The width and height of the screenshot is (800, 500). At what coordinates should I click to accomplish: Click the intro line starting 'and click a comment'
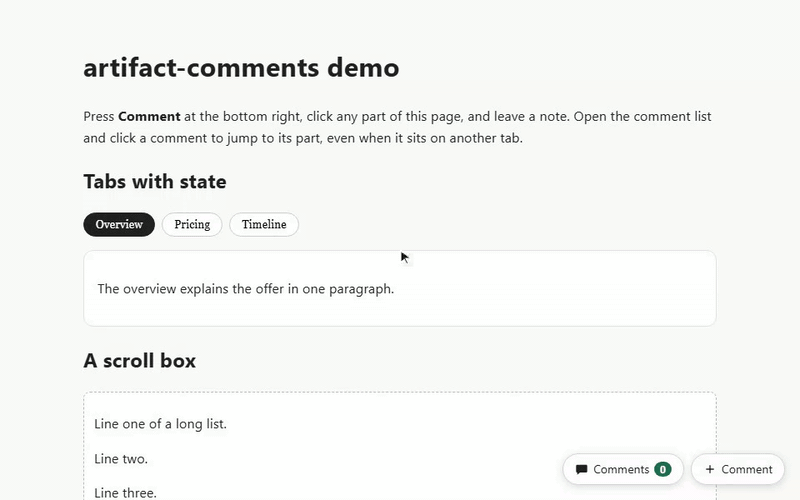(x=303, y=138)
